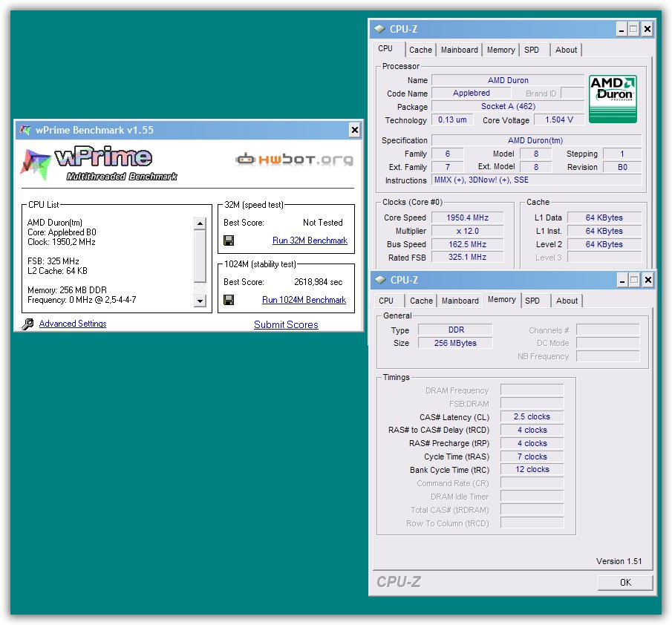This screenshot has height=625, width=672.
Task: Click the Rated FSB value 325.1 MHz
Action: click(467, 257)
